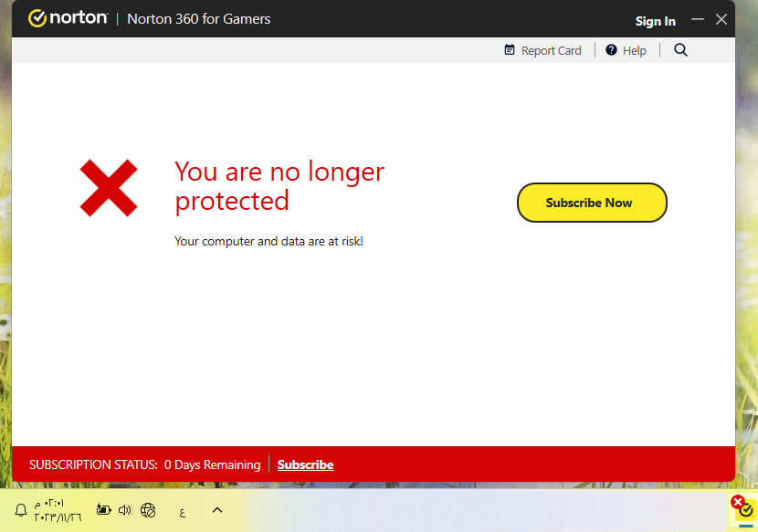Open the network globe tray icon
The height and width of the screenshot is (532, 758).
point(148,510)
